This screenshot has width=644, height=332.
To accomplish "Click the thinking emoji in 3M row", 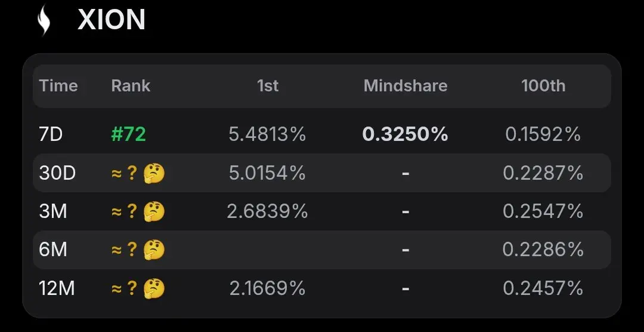I will pyautogui.click(x=154, y=211).
